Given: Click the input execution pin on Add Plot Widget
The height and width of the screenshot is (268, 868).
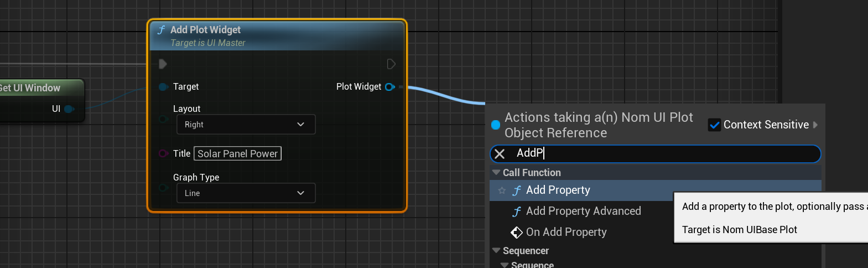Looking at the screenshot, I should pyautogui.click(x=163, y=64).
